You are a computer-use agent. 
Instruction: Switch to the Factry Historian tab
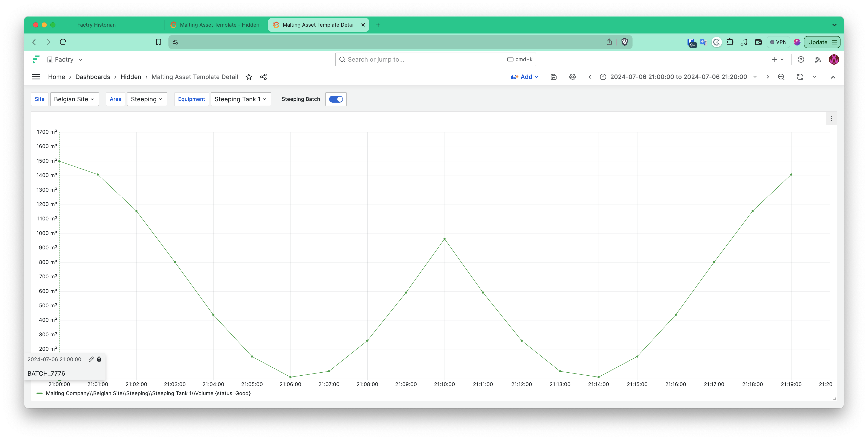tap(96, 25)
